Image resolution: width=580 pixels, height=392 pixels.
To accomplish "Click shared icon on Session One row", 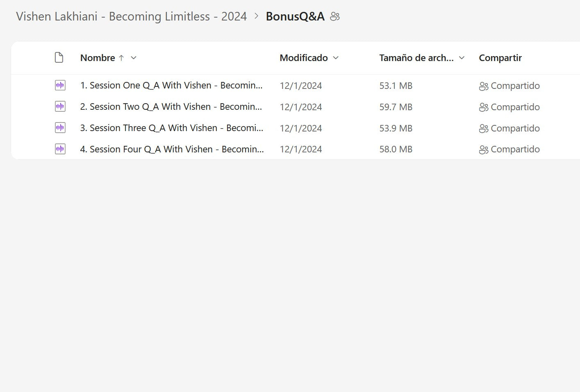I will point(484,86).
